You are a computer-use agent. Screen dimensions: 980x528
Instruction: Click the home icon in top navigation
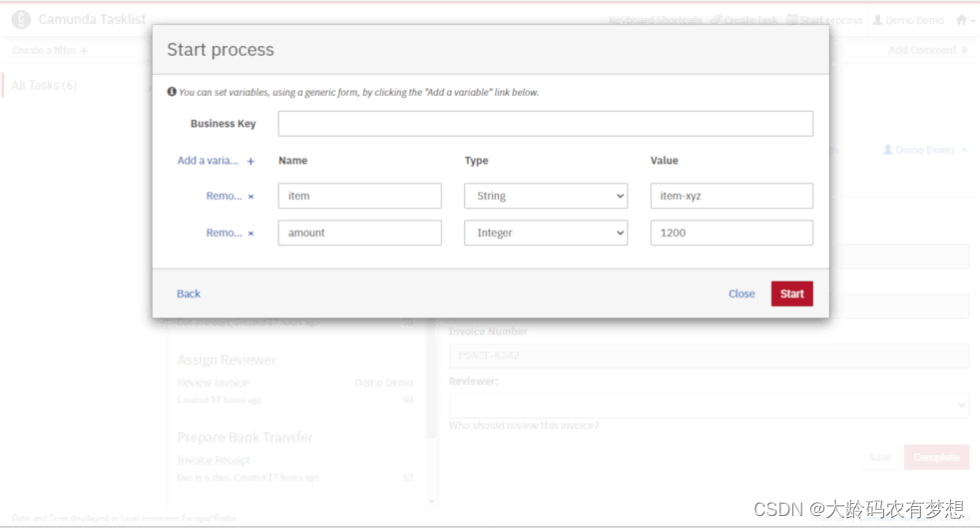(x=961, y=20)
